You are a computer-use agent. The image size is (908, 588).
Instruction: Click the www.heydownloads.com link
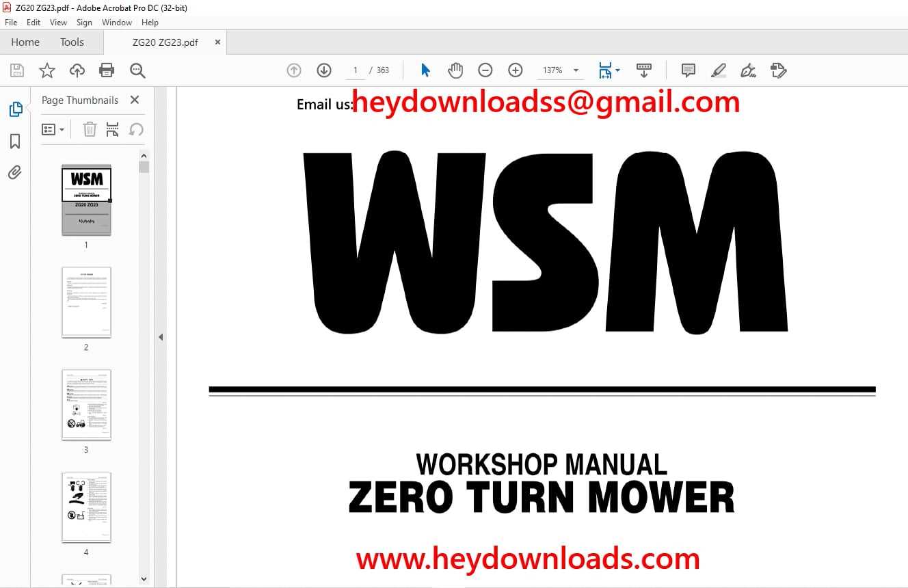(528, 559)
